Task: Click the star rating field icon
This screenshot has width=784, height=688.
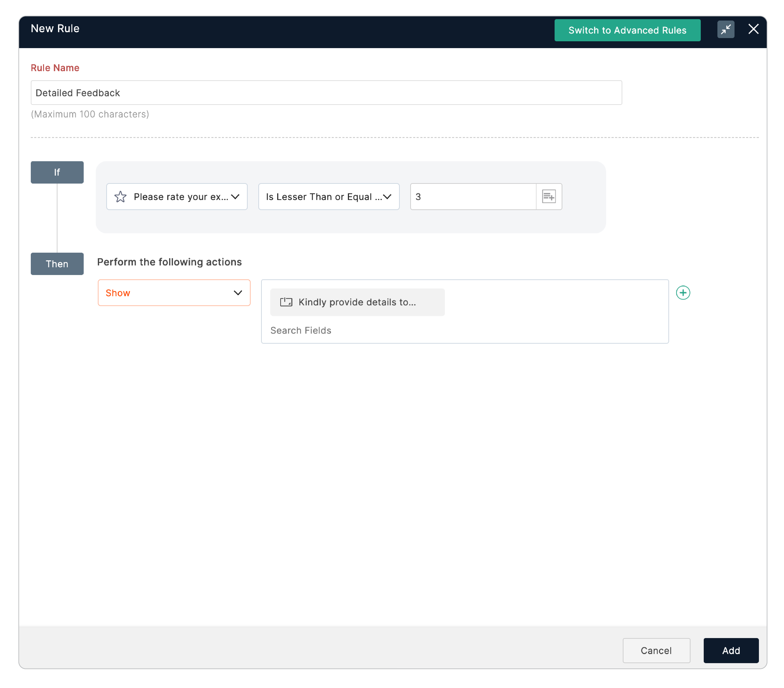Action: pyautogui.click(x=120, y=197)
